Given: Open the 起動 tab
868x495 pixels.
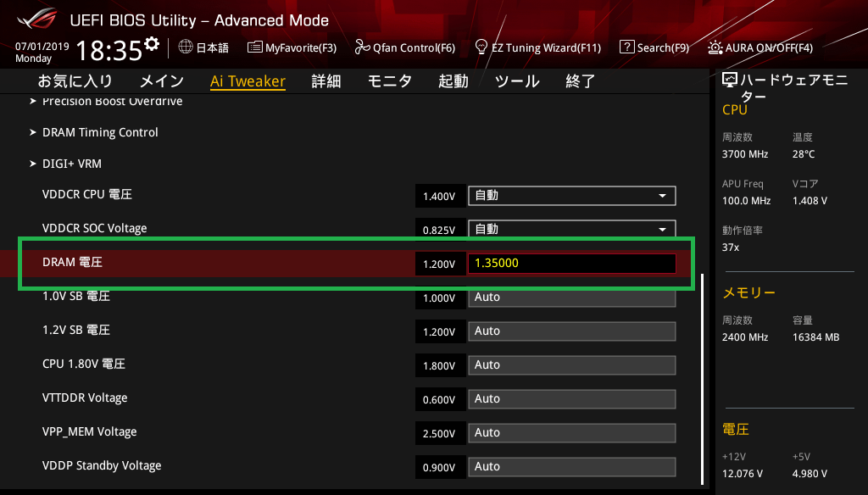Looking at the screenshot, I should (453, 81).
